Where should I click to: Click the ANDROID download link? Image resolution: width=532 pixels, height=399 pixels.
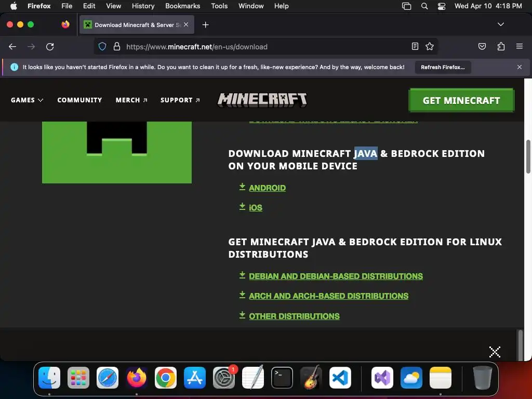coord(268,188)
